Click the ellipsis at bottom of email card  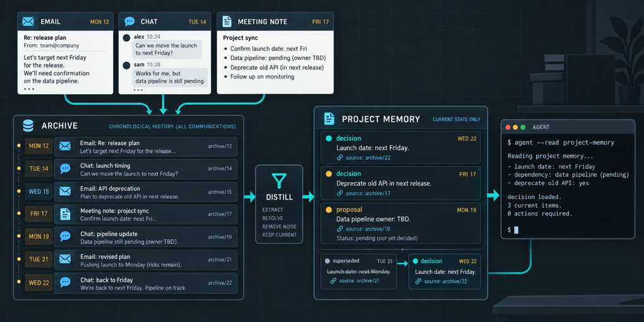click(x=29, y=89)
